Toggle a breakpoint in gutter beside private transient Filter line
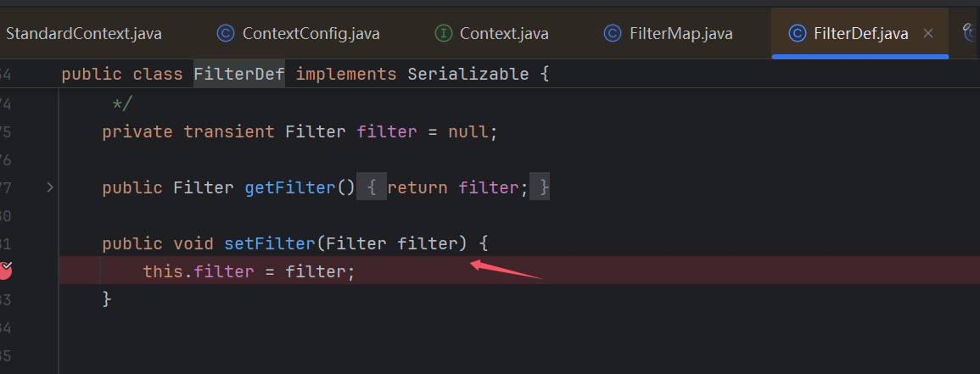The image size is (980, 374). (6, 131)
